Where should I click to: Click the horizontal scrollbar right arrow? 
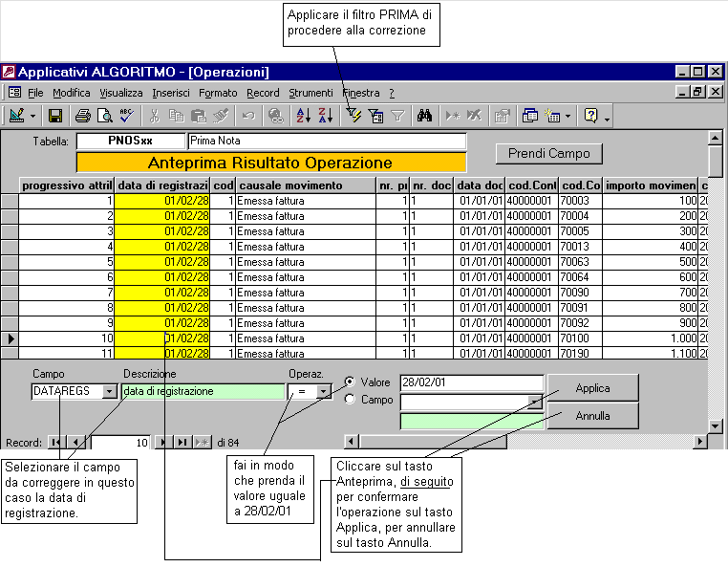tap(699, 441)
